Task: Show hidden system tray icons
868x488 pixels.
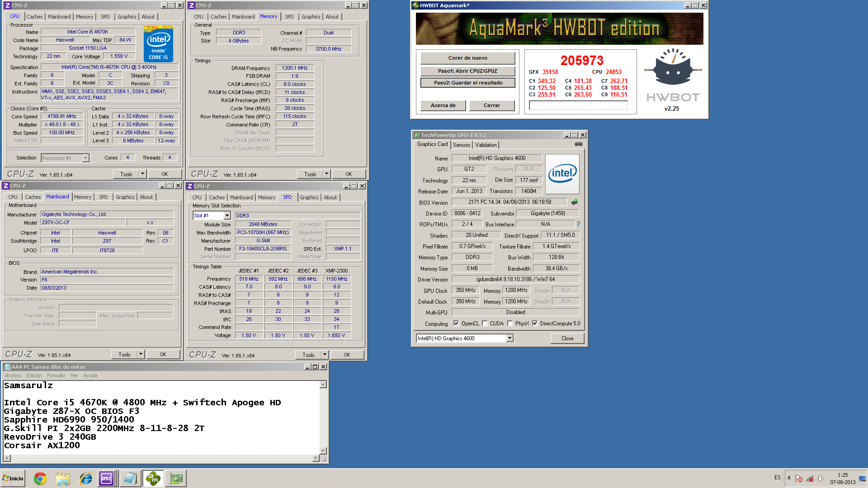Action: 789,478
